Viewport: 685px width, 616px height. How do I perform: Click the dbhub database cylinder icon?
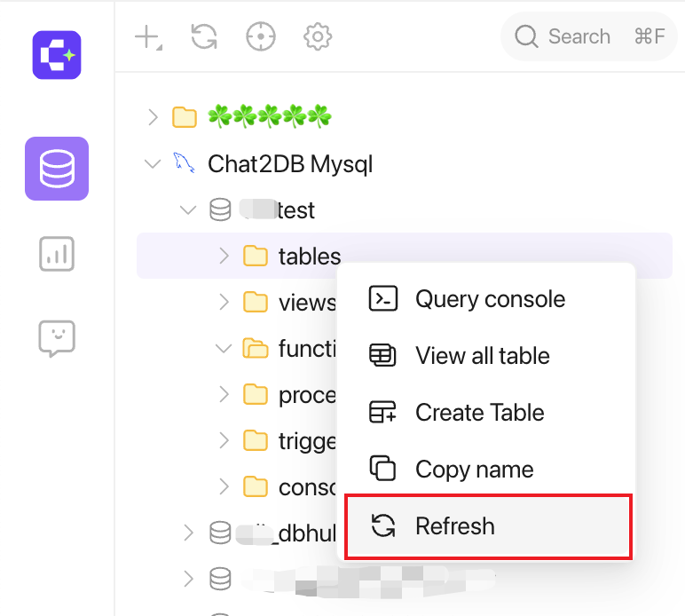pyautogui.click(x=220, y=533)
